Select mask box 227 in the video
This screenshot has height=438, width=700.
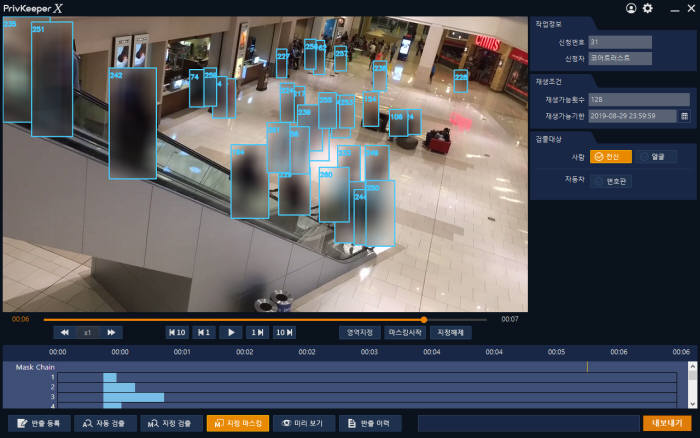point(282,63)
